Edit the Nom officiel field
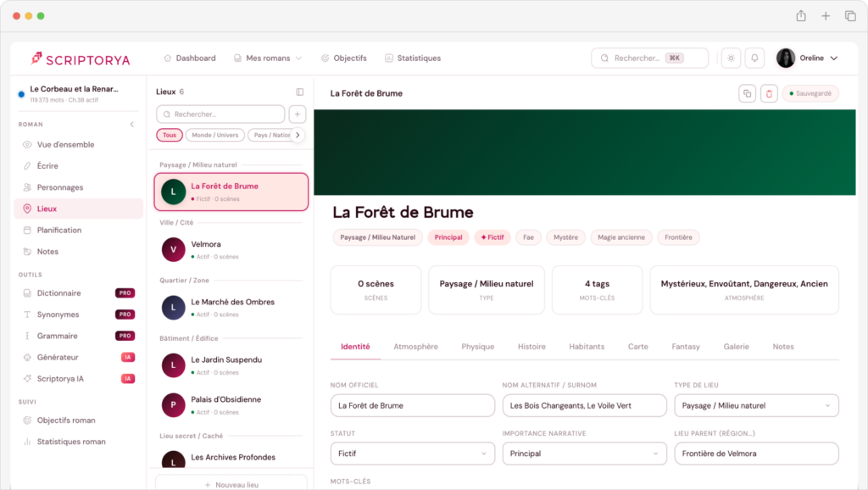The width and height of the screenshot is (868, 490). 413,405
